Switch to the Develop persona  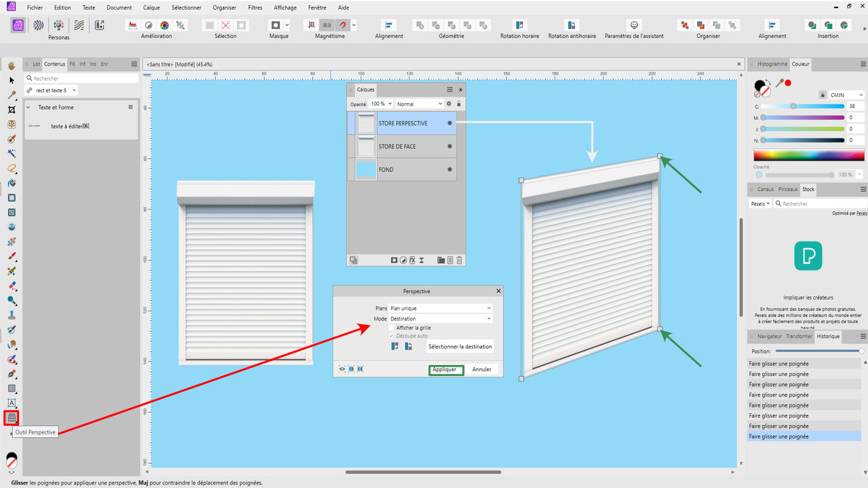coord(59,25)
